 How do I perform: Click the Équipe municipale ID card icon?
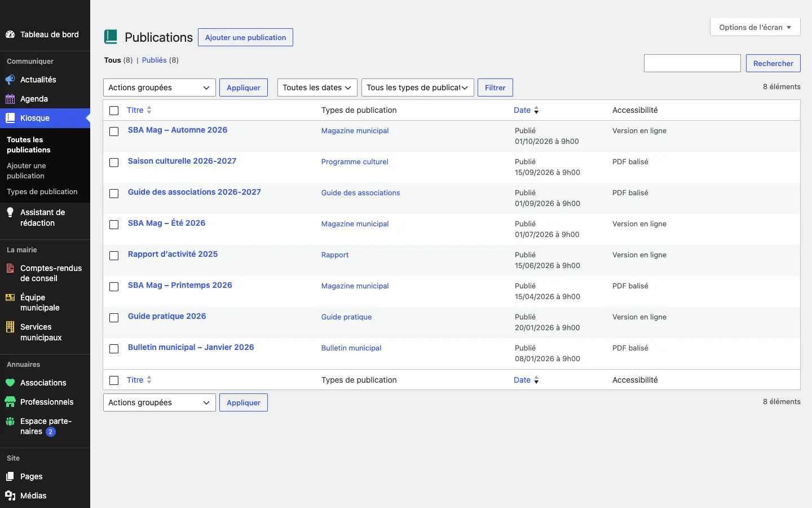10,297
